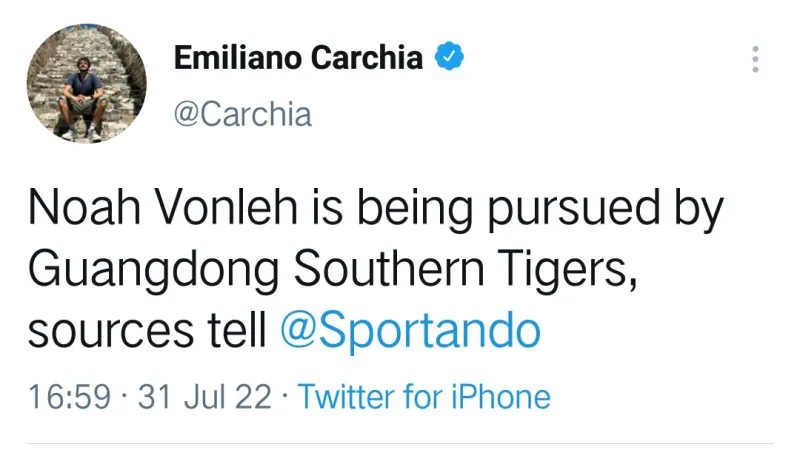This screenshot has height=450, width=800.
Task: Click the 16:59 timestamp
Action: coord(69,397)
